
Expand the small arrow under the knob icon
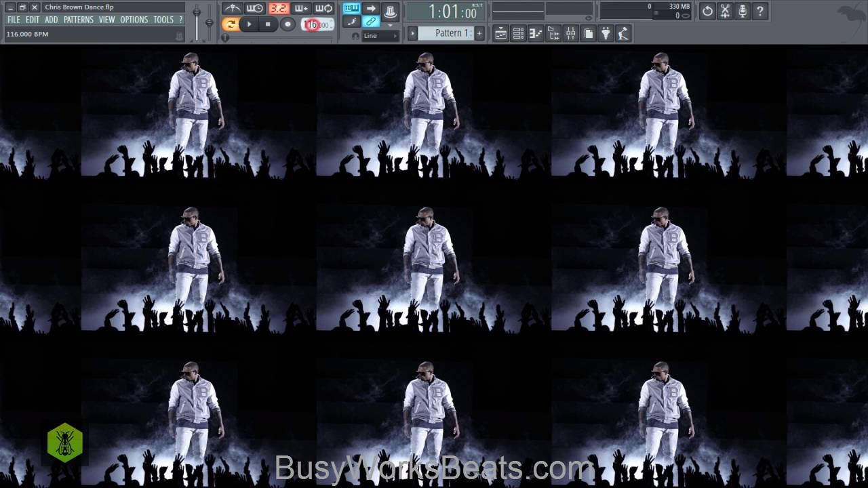pos(391,25)
